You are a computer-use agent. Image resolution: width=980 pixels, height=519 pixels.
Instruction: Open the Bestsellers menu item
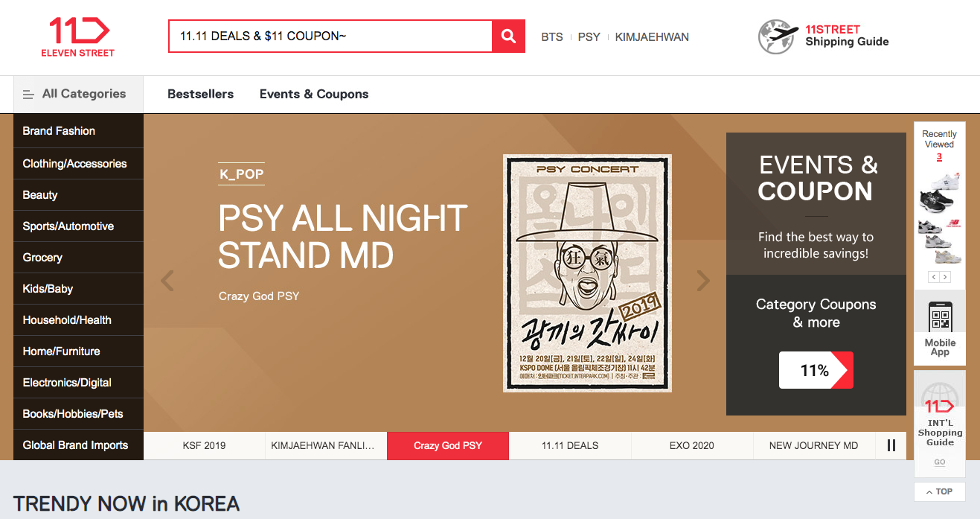pyautogui.click(x=200, y=95)
